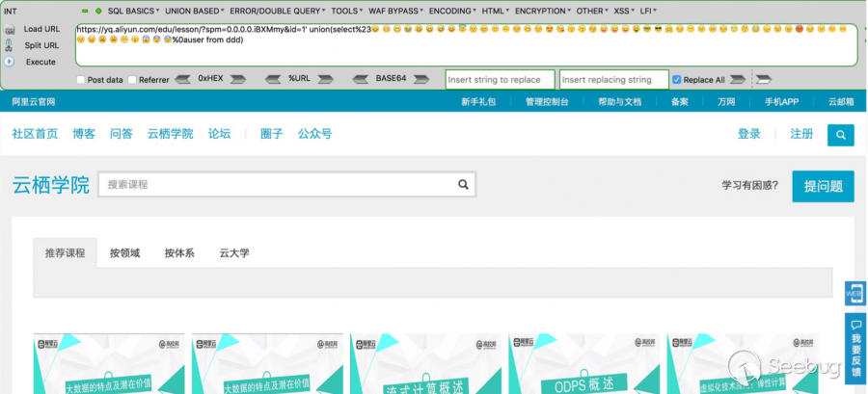The width and height of the screenshot is (868, 394).
Task: Open 问答 in navigation
Action: (122, 134)
